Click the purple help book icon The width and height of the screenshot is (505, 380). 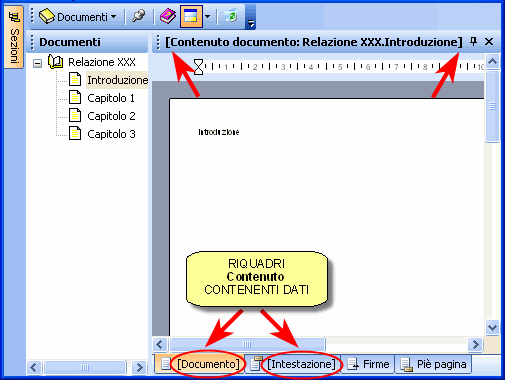[x=168, y=16]
